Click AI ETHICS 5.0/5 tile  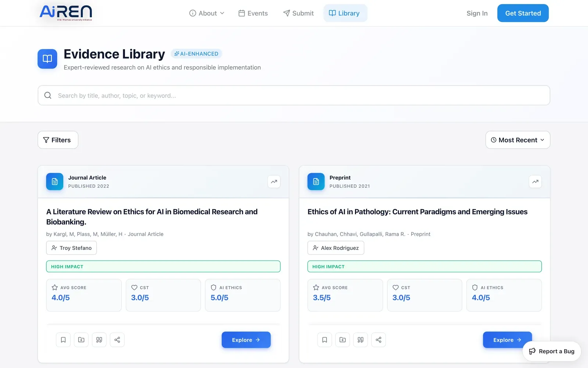point(243,295)
